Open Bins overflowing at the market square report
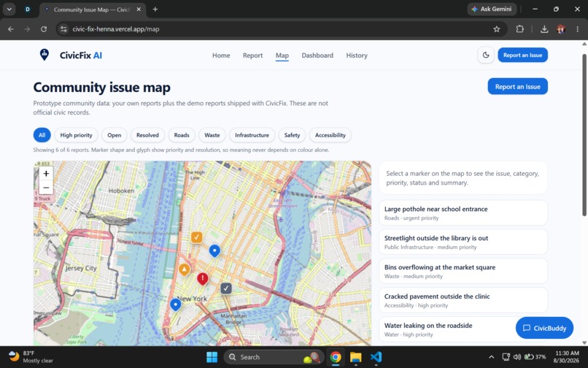The height and width of the screenshot is (368, 588). tap(463, 271)
